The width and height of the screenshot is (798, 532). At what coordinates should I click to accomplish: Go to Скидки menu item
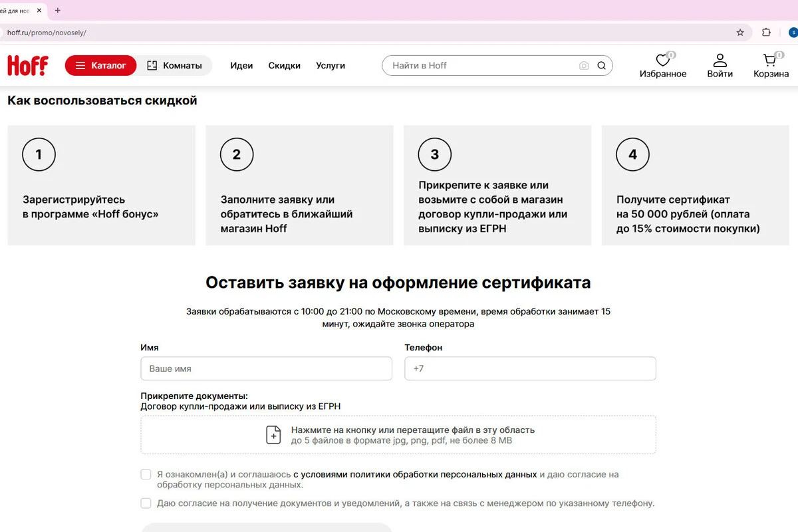[284, 65]
